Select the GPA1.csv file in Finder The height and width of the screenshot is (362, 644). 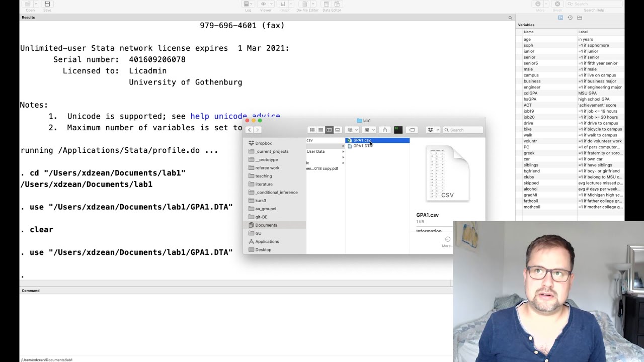(377, 140)
